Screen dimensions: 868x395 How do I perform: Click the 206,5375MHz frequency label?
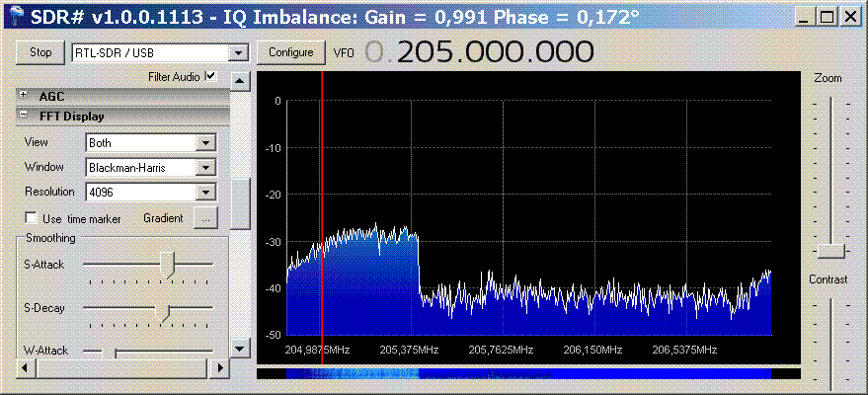(684, 350)
